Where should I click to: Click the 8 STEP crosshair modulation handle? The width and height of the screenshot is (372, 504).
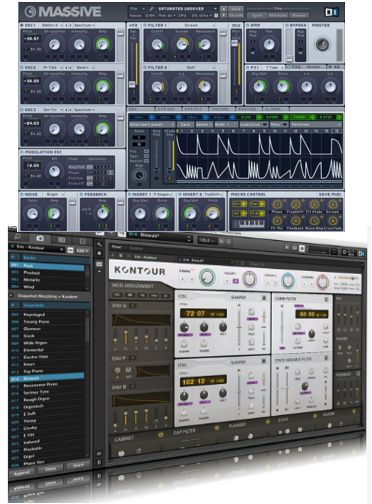pyautogui.click(x=339, y=117)
